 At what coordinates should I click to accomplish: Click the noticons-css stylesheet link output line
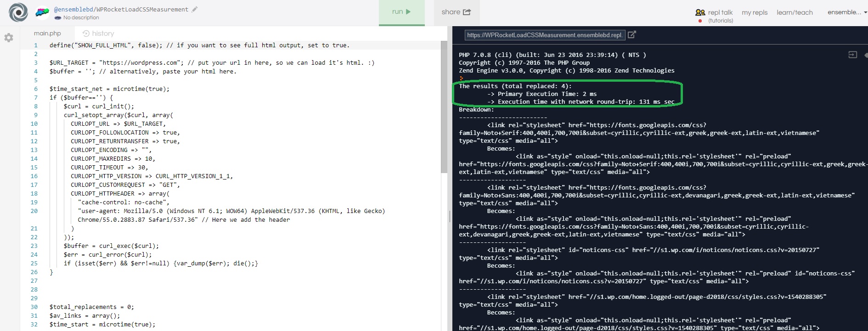[639, 254]
